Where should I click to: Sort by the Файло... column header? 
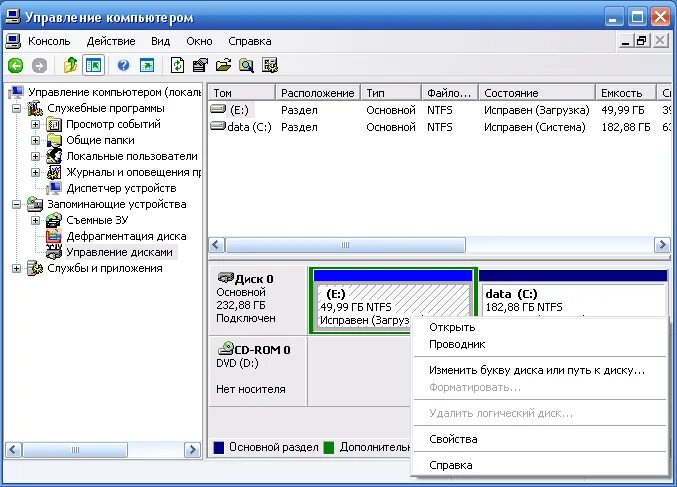click(x=450, y=93)
